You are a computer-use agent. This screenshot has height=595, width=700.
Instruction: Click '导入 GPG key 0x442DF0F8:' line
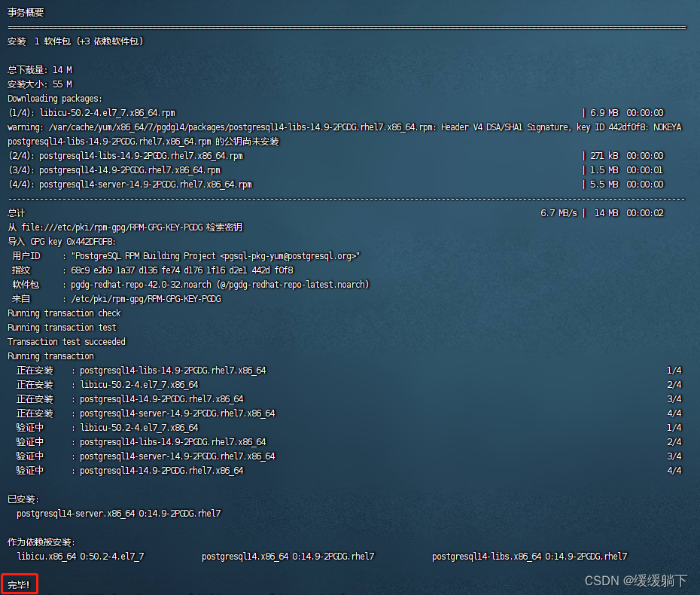(62, 242)
